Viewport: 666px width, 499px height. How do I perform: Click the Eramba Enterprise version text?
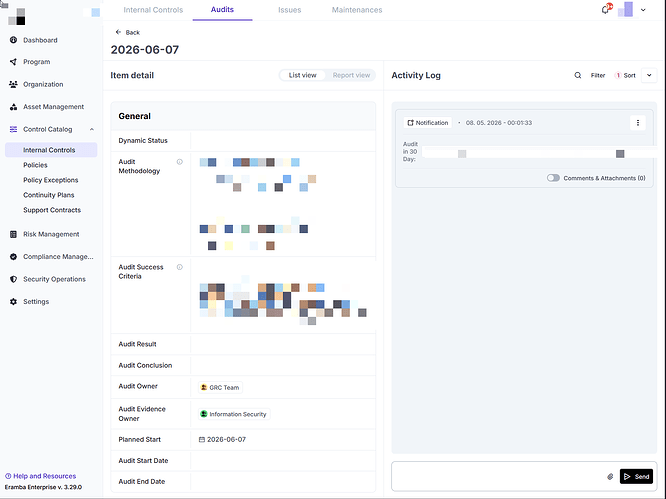click(x=43, y=487)
